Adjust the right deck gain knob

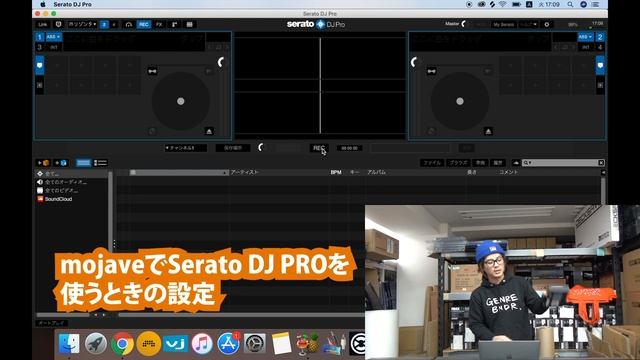point(414,62)
